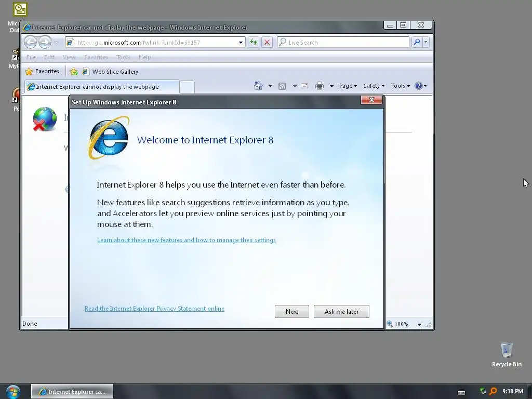Open Web Slice Gallery link

tap(111, 72)
